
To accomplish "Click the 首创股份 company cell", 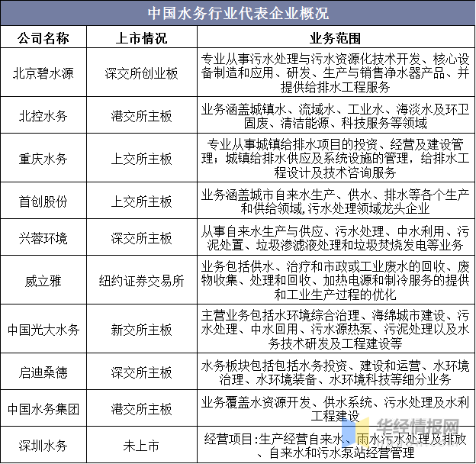I will click(x=43, y=201).
